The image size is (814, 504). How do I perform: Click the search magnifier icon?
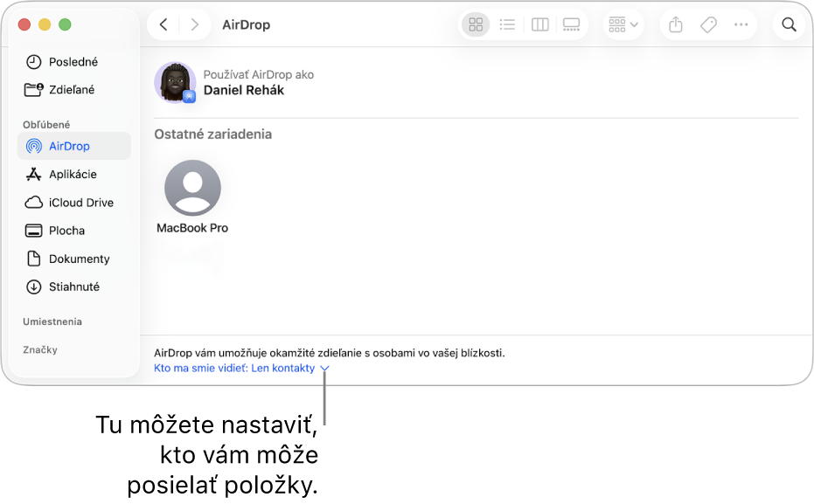pyautogui.click(x=789, y=24)
